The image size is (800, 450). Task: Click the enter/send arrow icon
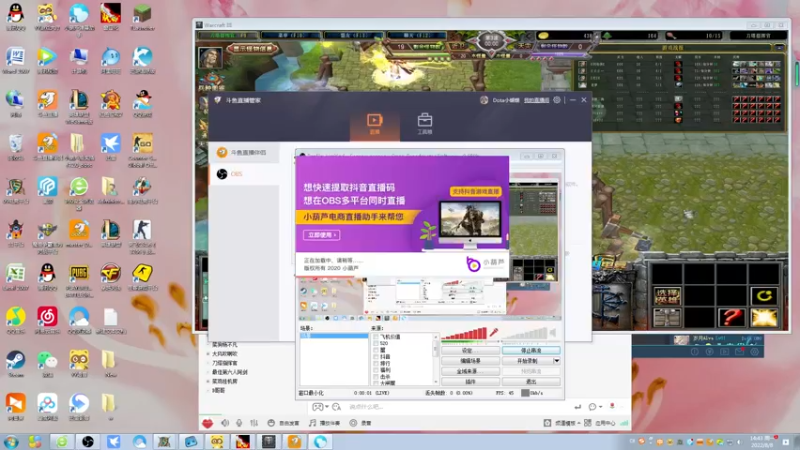[577, 407]
